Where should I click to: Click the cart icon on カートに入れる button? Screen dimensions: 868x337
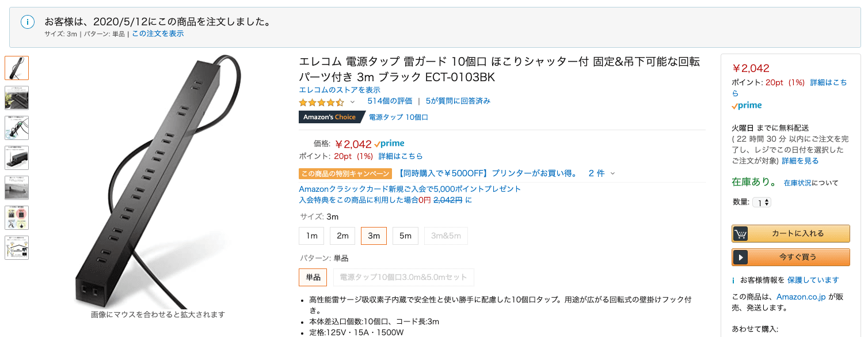pyautogui.click(x=741, y=234)
